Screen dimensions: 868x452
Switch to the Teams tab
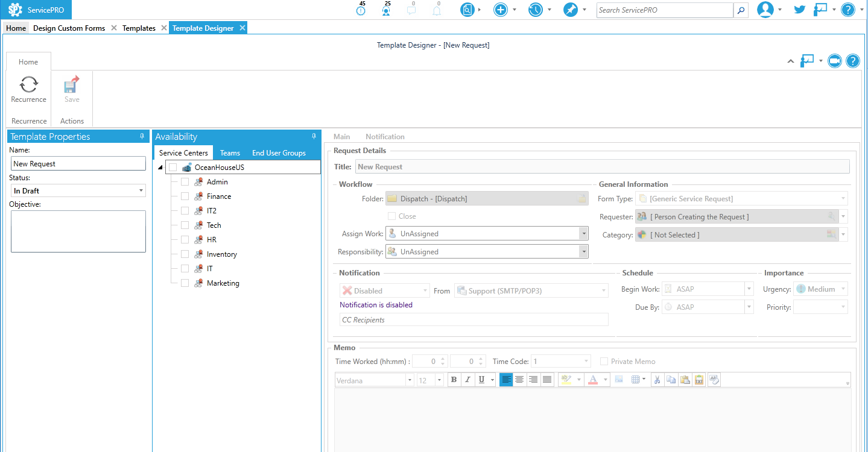pos(230,153)
